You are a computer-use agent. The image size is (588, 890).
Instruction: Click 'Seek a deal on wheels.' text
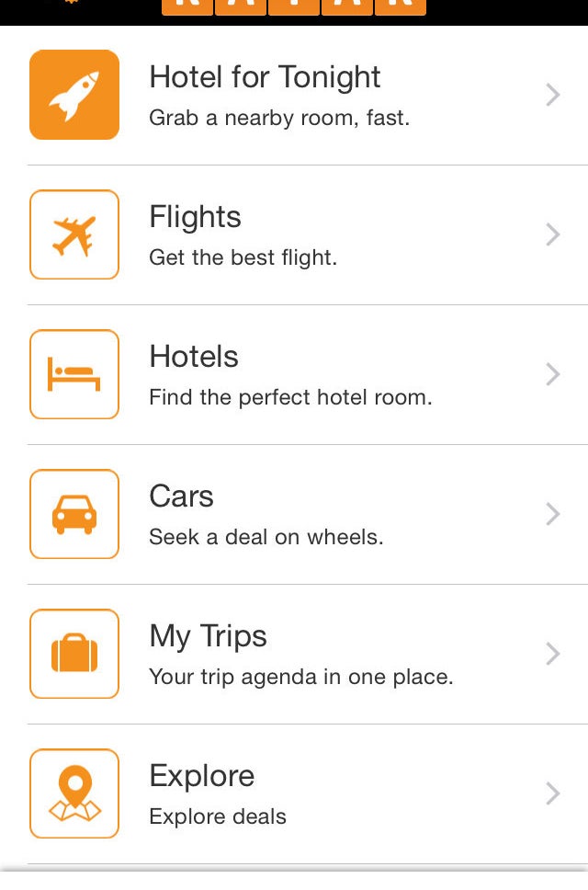(x=266, y=538)
